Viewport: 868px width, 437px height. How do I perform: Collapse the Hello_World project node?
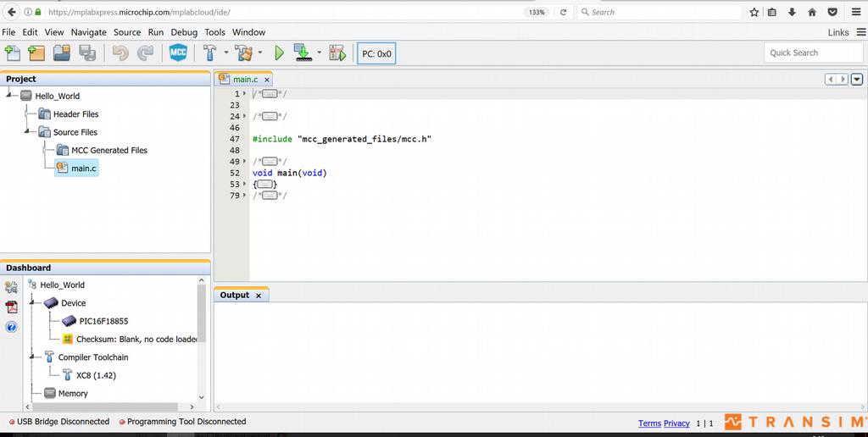[9, 95]
